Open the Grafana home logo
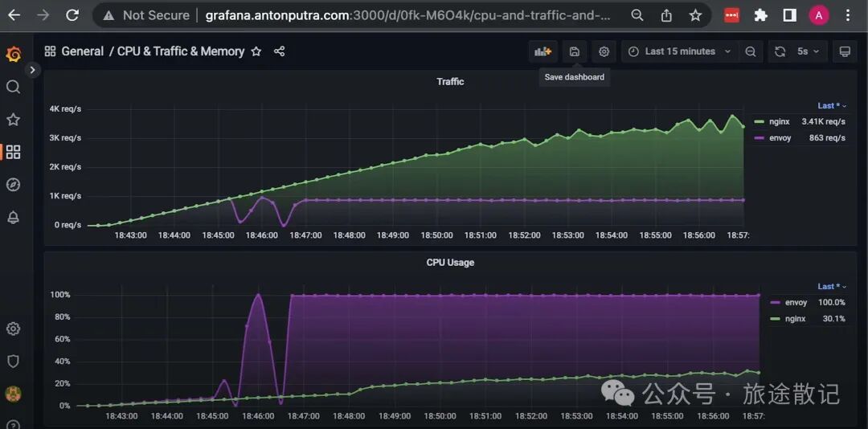Screen dimensions: 868x429 click(14, 55)
